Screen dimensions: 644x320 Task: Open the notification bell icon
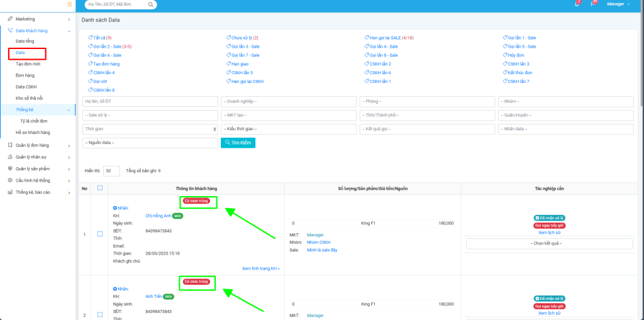(x=577, y=4)
